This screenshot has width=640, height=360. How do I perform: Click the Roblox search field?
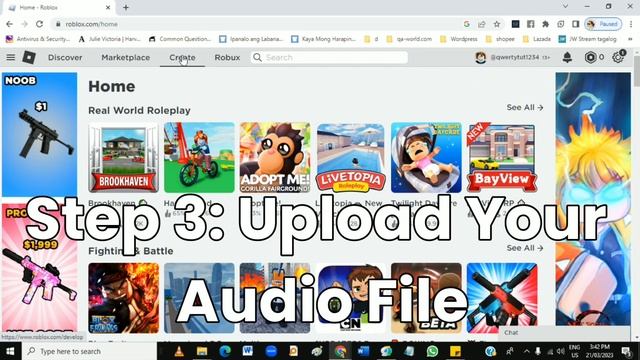(x=329, y=58)
